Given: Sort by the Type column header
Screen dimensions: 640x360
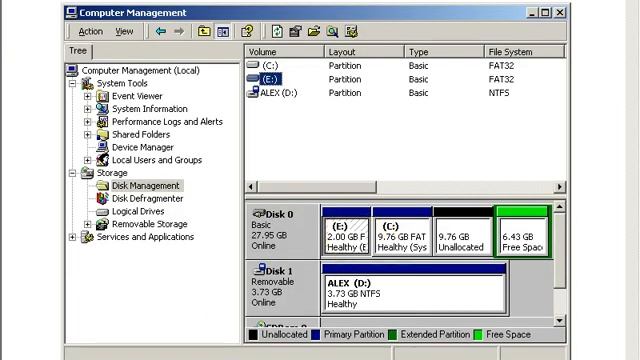Looking at the screenshot, I should tap(444, 52).
